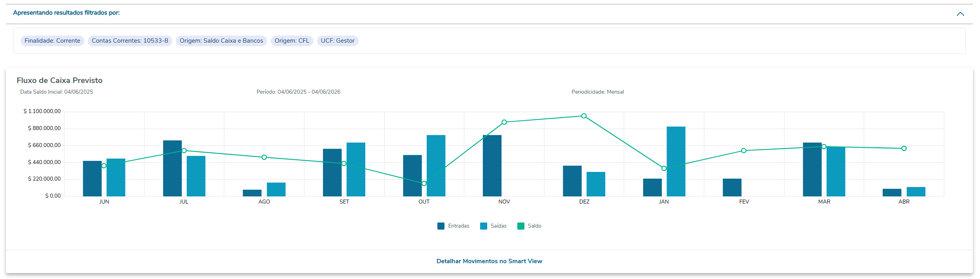Click the AGO Entradas bar
The height and width of the screenshot is (279, 980).
click(x=252, y=193)
